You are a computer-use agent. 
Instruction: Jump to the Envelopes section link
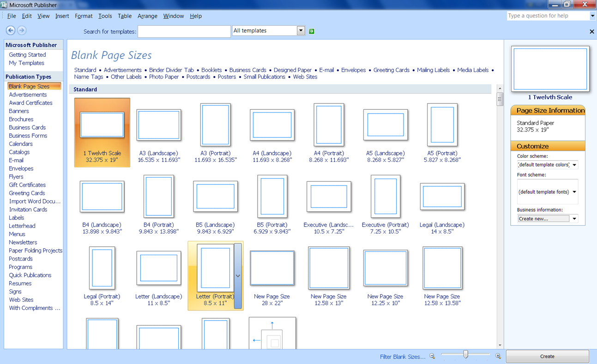click(353, 70)
